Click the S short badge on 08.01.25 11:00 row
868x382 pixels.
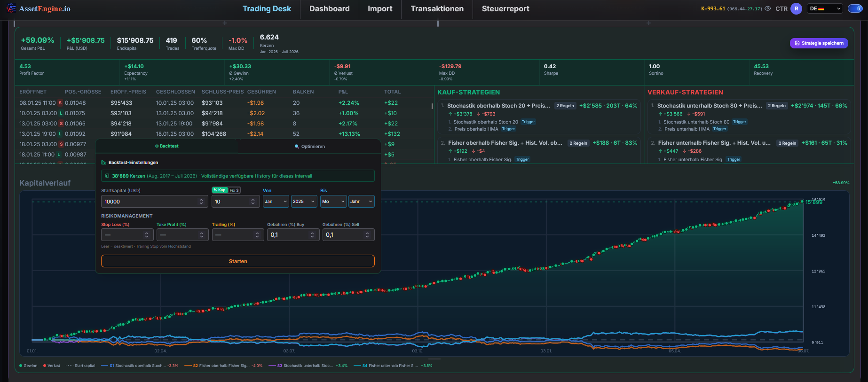(60, 103)
